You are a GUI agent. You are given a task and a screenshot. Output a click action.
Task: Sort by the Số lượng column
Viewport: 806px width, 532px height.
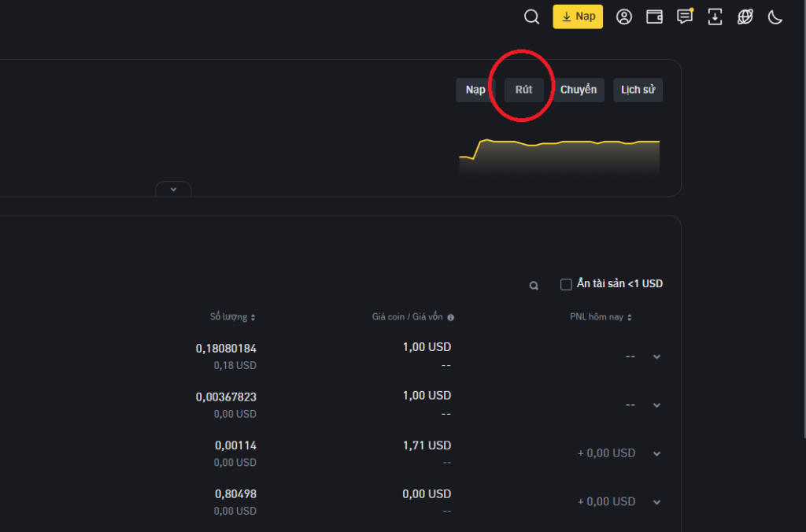[x=232, y=317]
